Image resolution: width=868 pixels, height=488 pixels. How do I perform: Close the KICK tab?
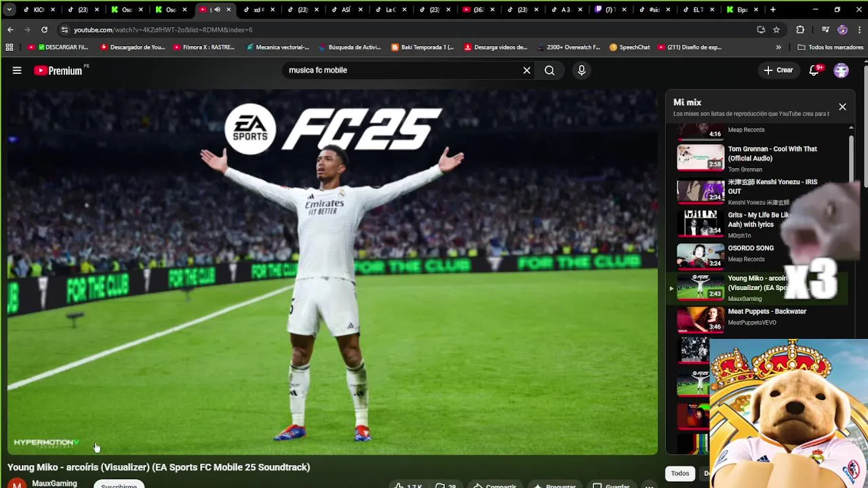(53, 9)
